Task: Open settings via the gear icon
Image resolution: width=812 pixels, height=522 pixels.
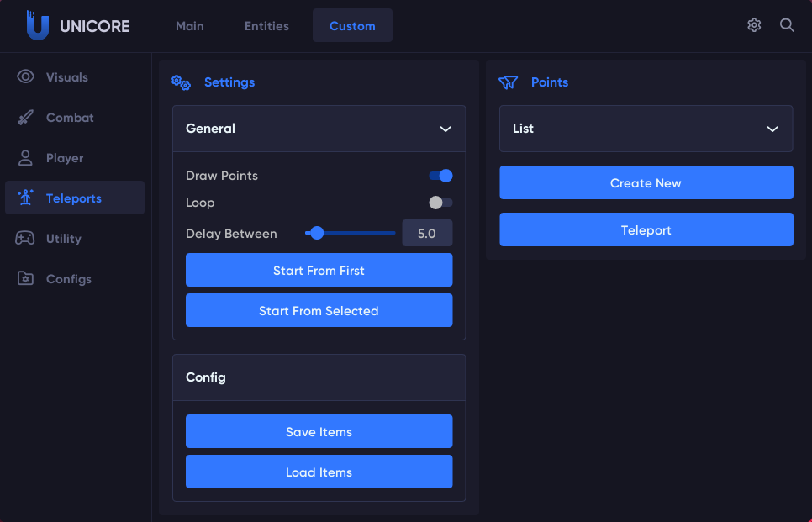Action: 754,25
